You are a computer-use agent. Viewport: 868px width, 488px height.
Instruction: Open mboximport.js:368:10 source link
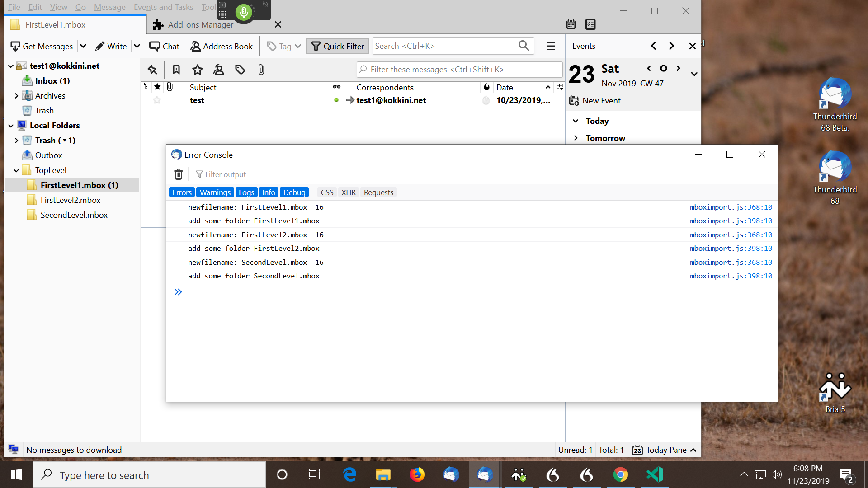pyautogui.click(x=731, y=207)
